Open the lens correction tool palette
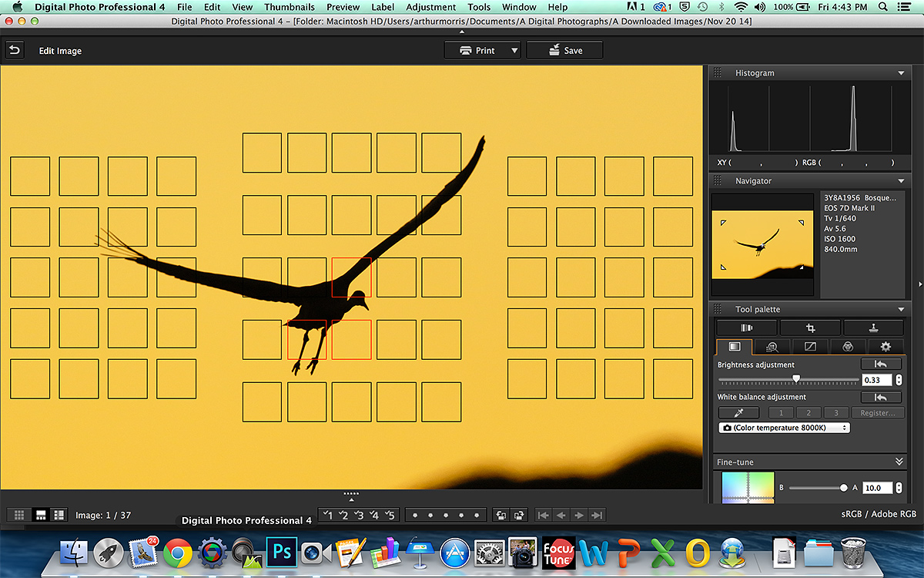This screenshot has width=924, height=578. [746, 328]
